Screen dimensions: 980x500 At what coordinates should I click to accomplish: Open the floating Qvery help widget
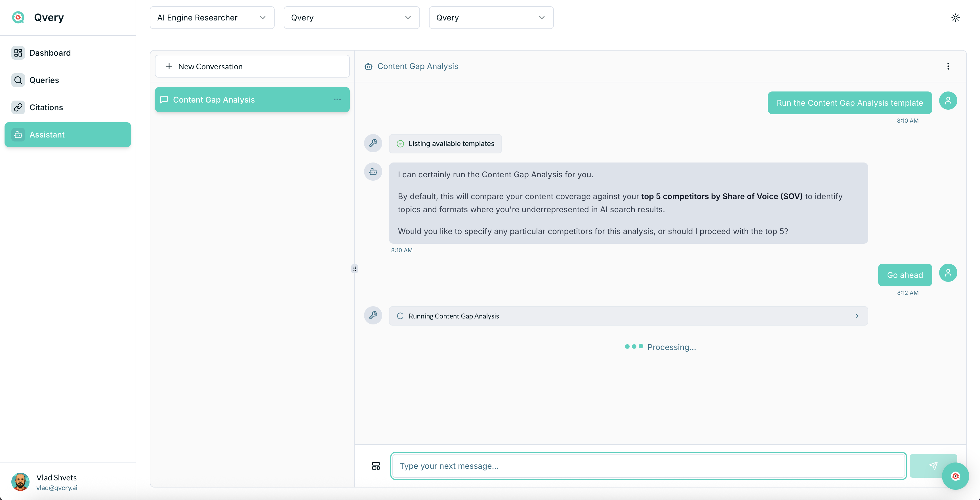coord(955,476)
